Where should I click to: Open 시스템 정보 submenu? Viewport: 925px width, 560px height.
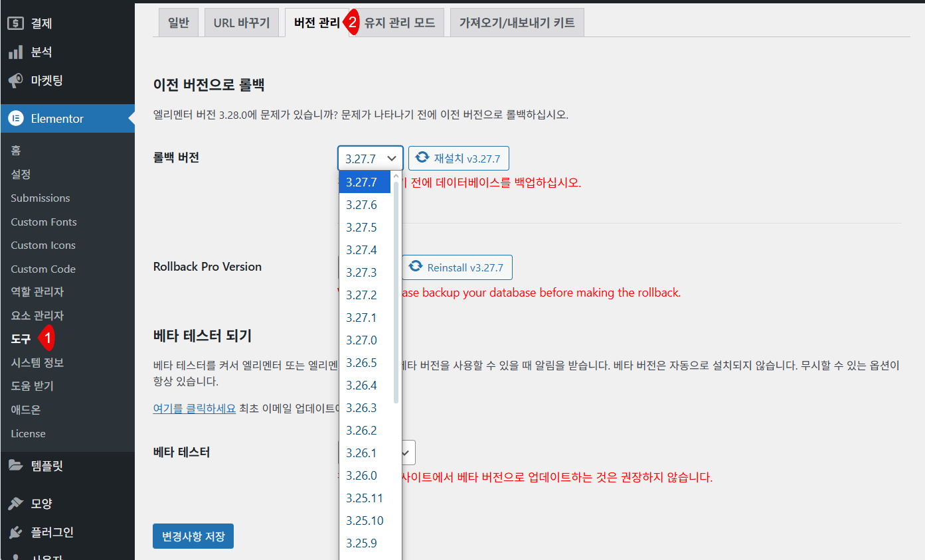coord(37,362)
